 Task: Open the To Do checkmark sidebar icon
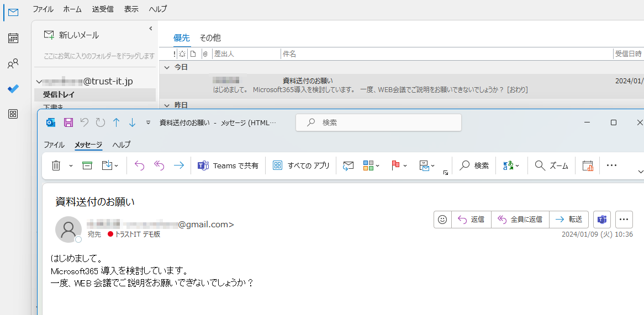pyautogui.click(x=13, y=89)
